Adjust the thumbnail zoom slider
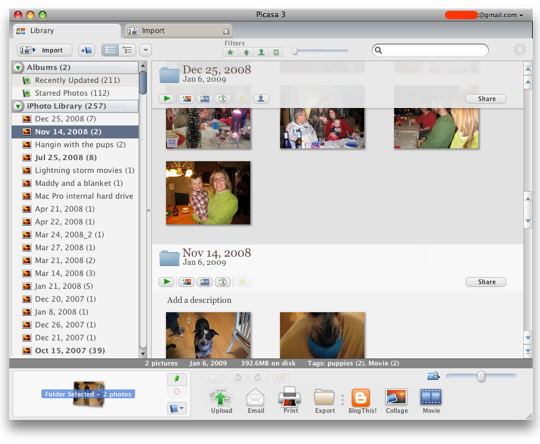 pyautogui.click(x=481, y=376)
